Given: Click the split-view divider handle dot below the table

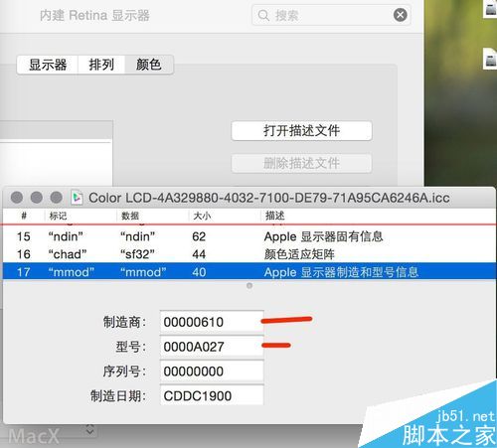Looking at the screenshot, I should coord(249,285).
